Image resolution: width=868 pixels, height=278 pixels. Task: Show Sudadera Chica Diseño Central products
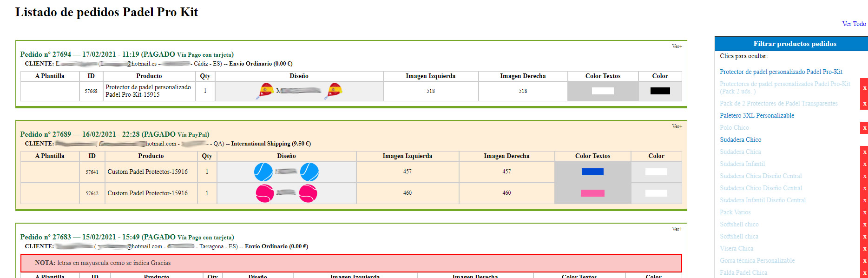pyautogui.click(x=761, y=176)
